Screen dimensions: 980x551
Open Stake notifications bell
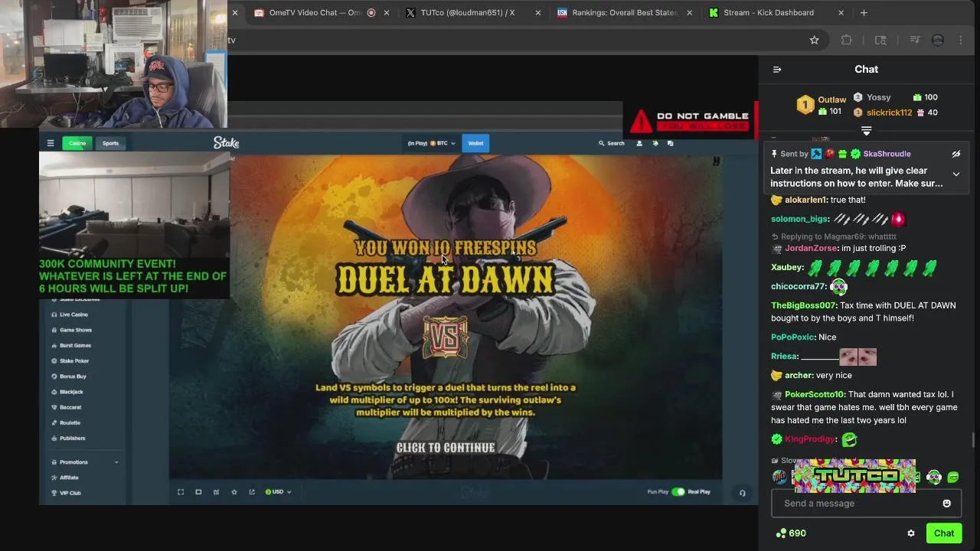tap(655, 143)
